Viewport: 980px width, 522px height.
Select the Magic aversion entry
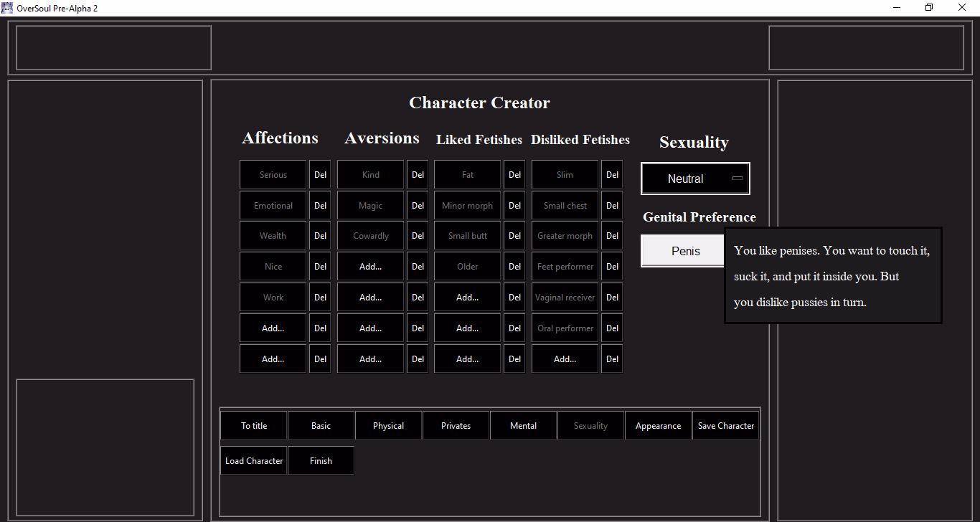click(x=371, y=205)
